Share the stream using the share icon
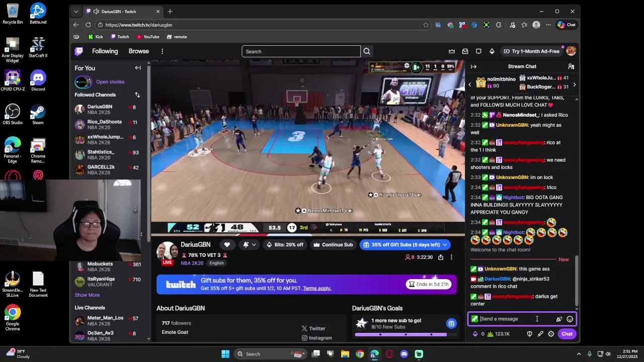The width and height of the screenshot is (644, 362). coord(441,257)
